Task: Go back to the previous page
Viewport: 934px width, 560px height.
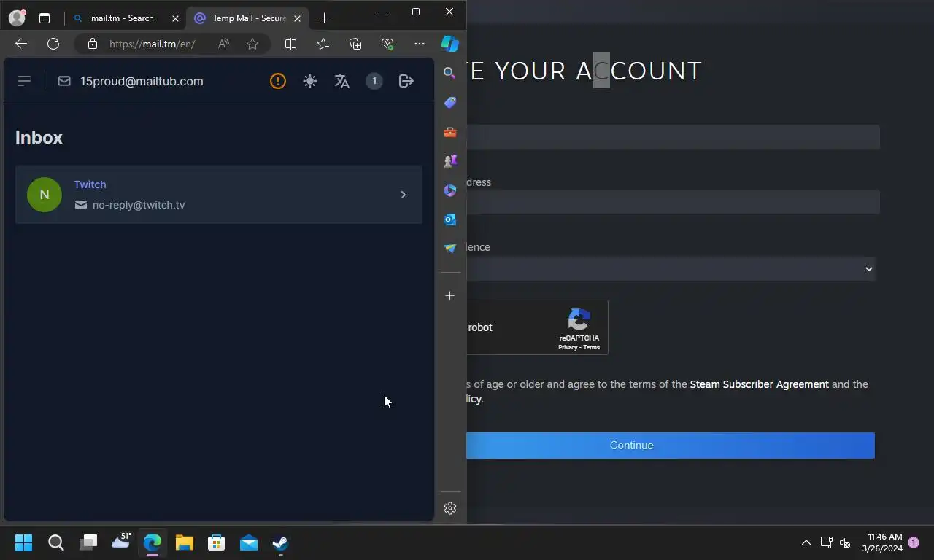Action: [x=21, y=44]
